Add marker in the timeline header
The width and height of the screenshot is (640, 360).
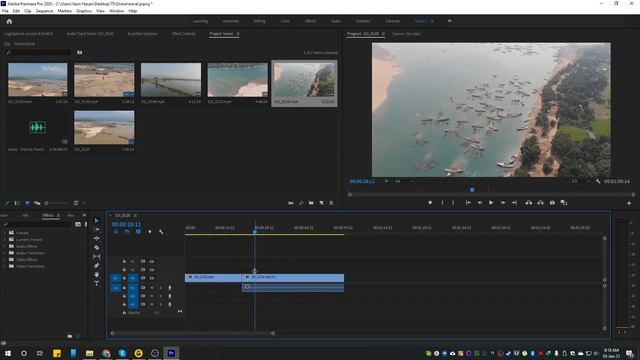pyautogui.click(x=150, y=232)
